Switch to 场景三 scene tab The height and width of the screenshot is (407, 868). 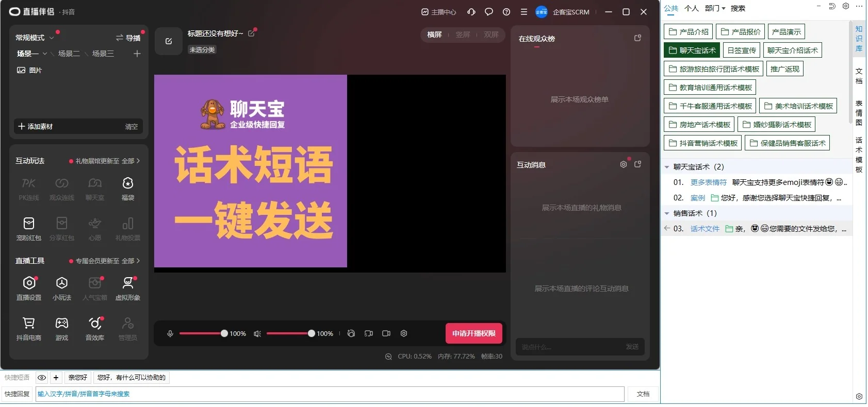[x=103, y=54]
